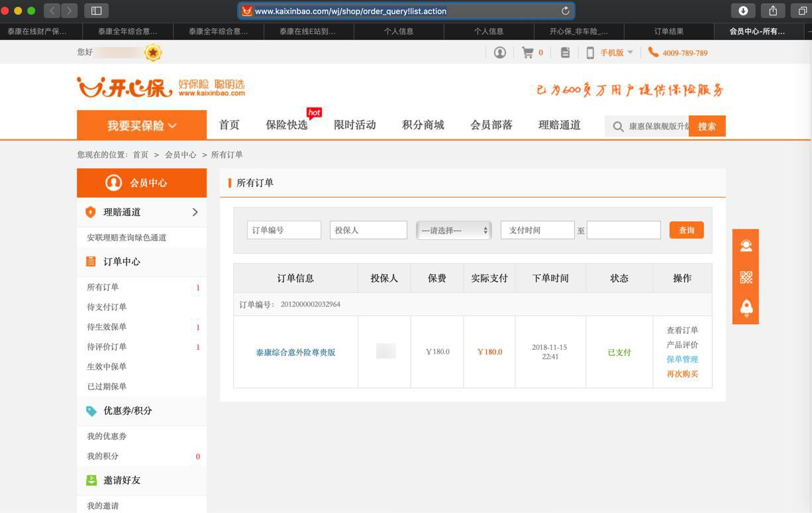Open 我的积分 in the sidebar

coord(103,456)
